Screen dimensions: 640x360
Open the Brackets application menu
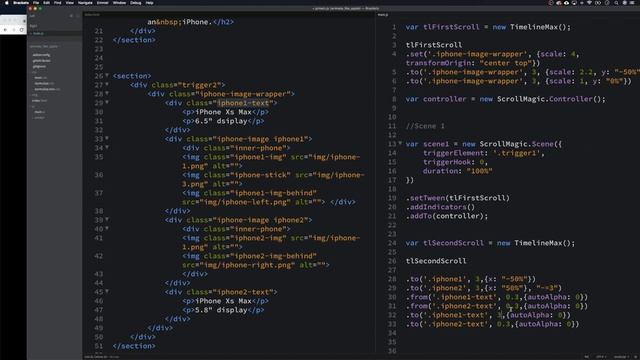pyautogui.click(x=21, y=2)
